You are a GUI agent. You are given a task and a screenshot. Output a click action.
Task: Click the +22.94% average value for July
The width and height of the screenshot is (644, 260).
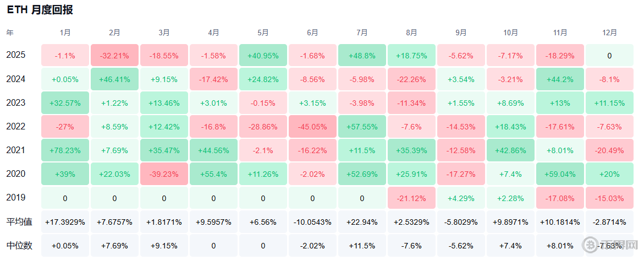(362, 221)
